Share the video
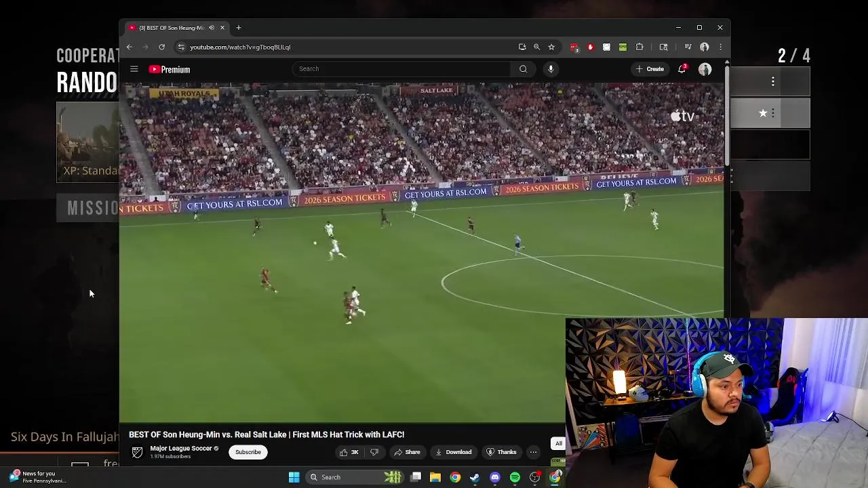Screen dimensions: 868x488 (407, 452)
